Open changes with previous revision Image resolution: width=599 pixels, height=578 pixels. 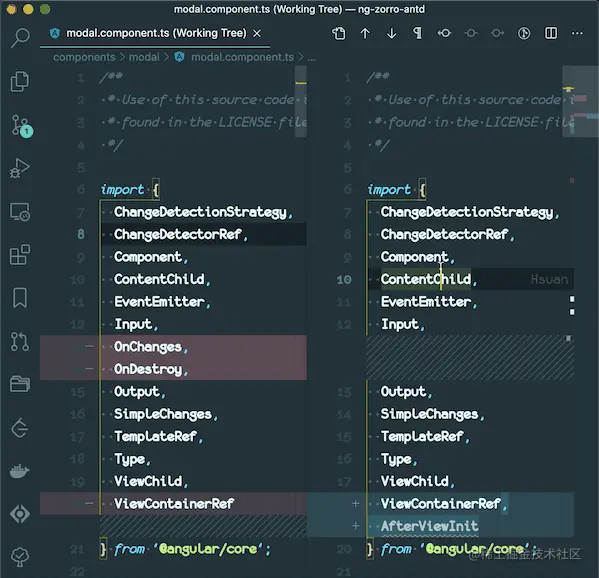coord(444,33)
